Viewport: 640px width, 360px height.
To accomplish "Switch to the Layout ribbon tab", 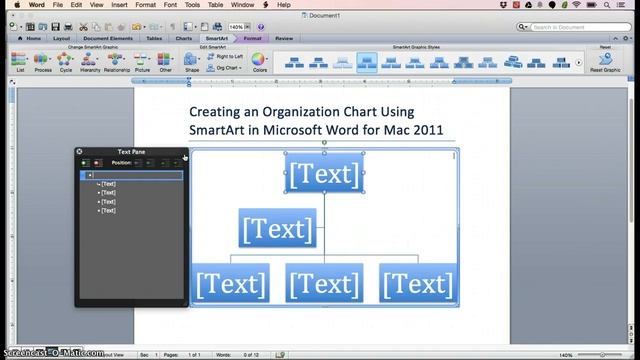I will pyautogui.click(x=61, y=38).
